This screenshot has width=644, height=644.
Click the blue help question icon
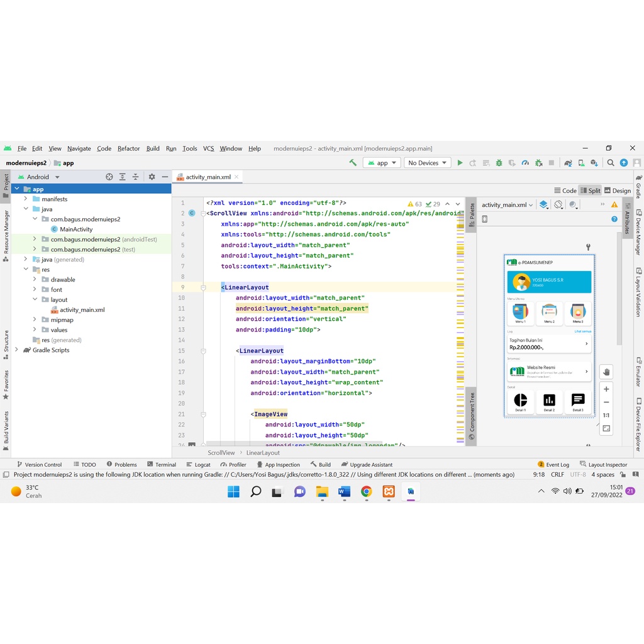click(614, 219)
